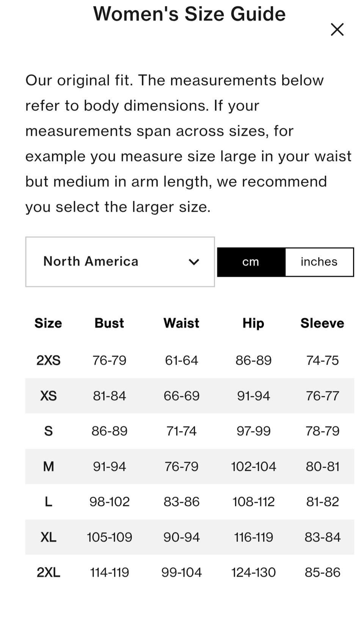Click the L size row label
This screenshot has height=629, width=364.
point(49,502)
